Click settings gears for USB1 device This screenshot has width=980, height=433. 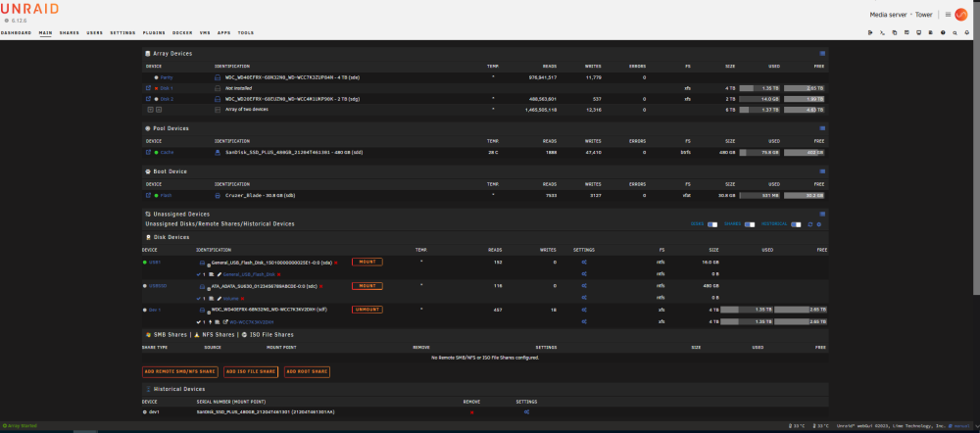[584, 263]
